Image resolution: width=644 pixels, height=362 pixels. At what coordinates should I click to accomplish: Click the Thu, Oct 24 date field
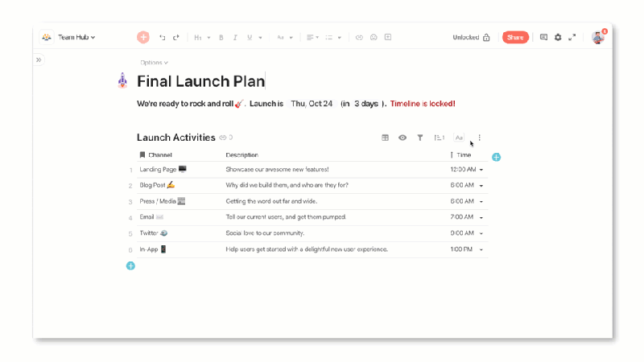click(312, 104)
